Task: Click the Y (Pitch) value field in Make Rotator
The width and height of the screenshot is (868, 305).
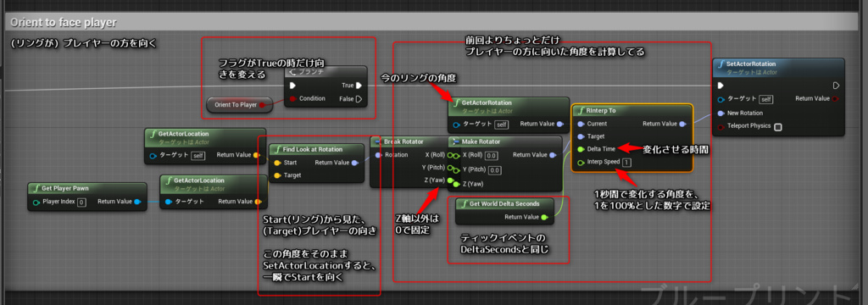Action: 495,169
